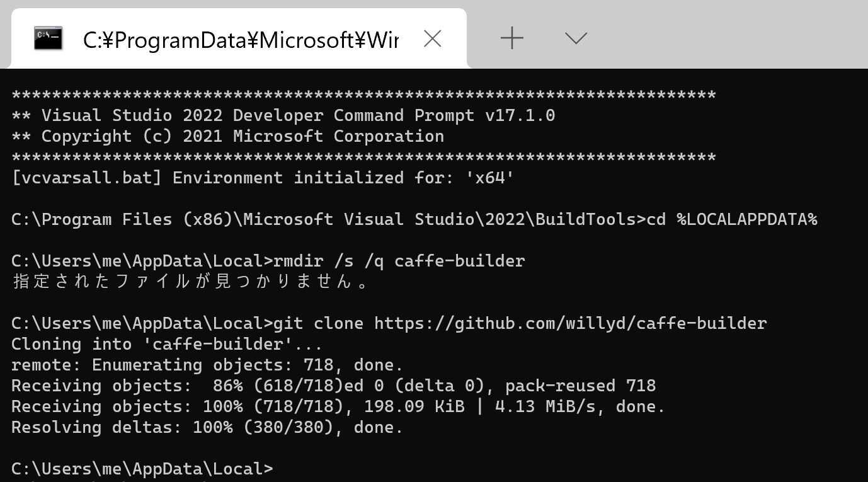Click the git clone command text
This screenshot has height=482, width=868.
(520, 323)
